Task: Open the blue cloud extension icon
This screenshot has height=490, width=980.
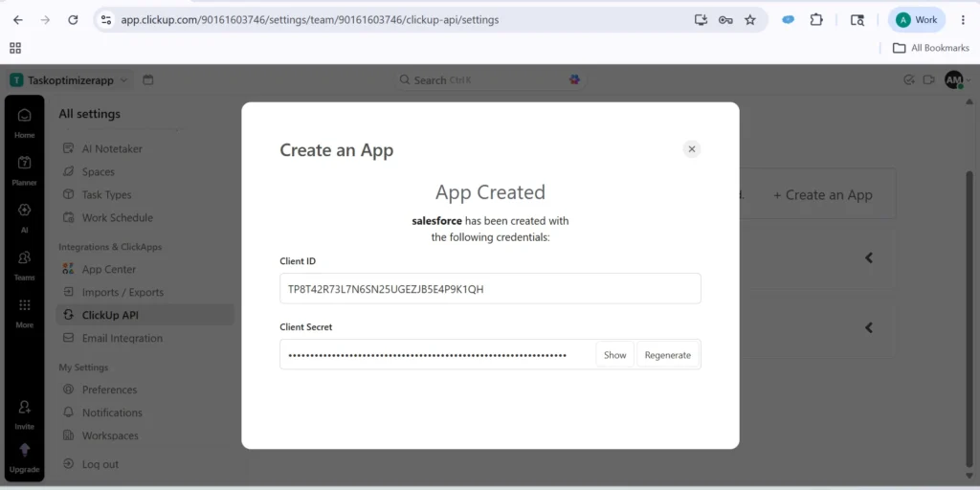Action: (789, 20)
